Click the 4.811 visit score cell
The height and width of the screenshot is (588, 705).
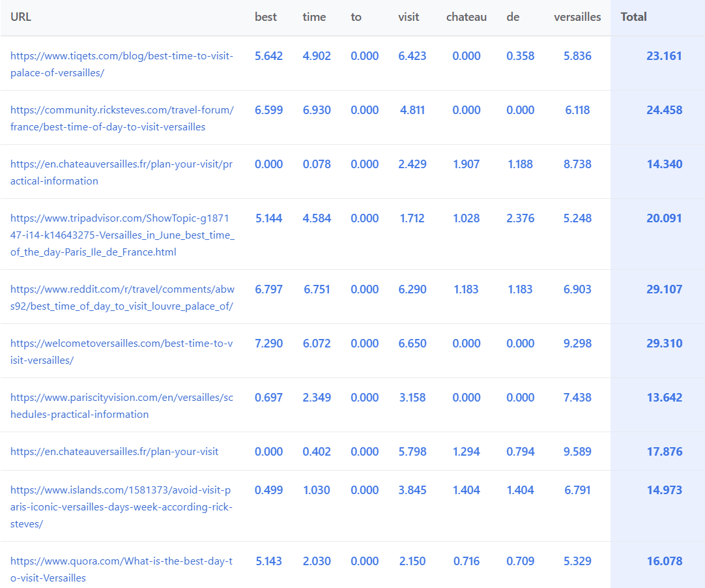[x=412, y=110]
